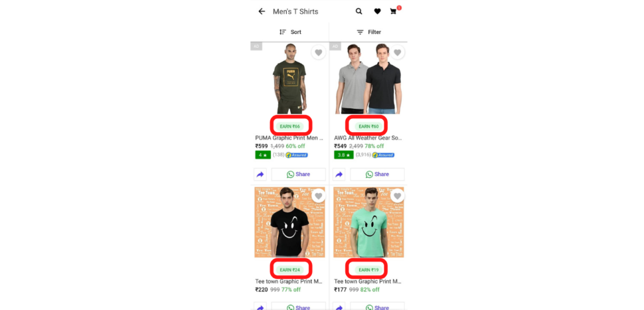Screen dimensions: 644x310
Task: Open search with the magnifier icon
Action: [x=359, y=11]
